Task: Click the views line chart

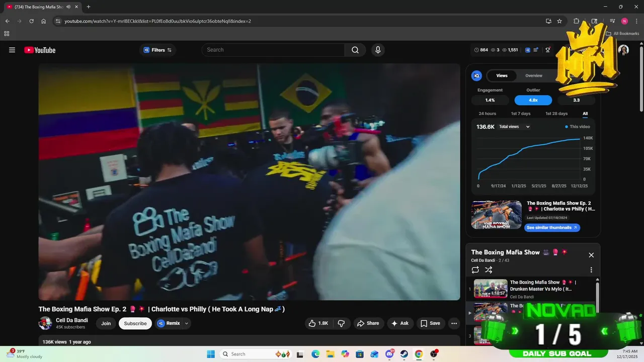Action: pyautogui.click(x=529, y=157)
